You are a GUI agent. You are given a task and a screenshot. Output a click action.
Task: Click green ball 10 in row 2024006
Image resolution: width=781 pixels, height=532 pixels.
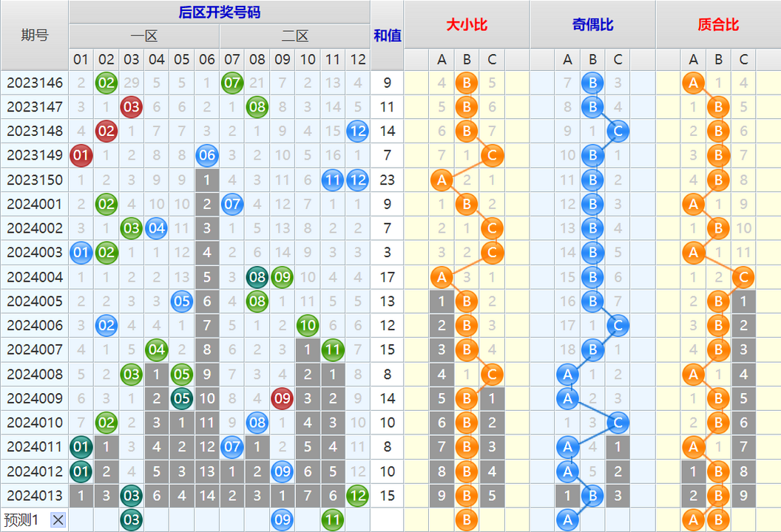click(x=308, y=325)
